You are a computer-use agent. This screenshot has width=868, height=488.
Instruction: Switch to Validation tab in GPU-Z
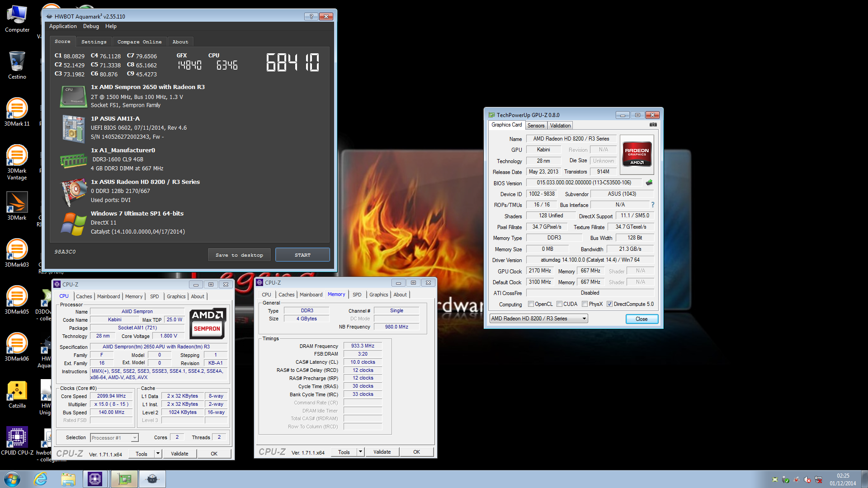click(560, 126)
